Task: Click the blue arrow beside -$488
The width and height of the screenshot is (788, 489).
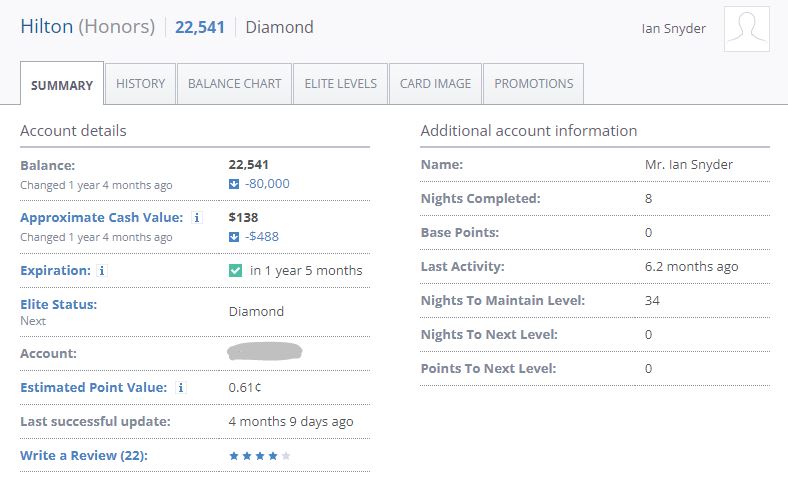Action: point(234,236)
